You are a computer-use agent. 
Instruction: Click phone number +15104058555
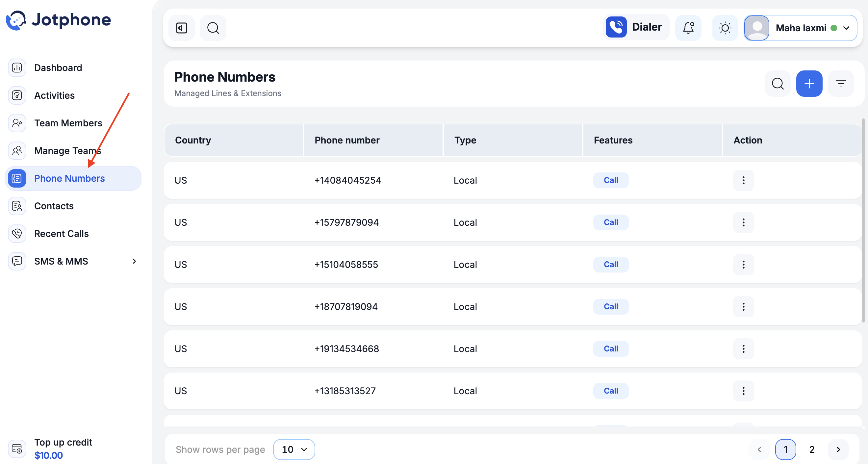point(346,265)
